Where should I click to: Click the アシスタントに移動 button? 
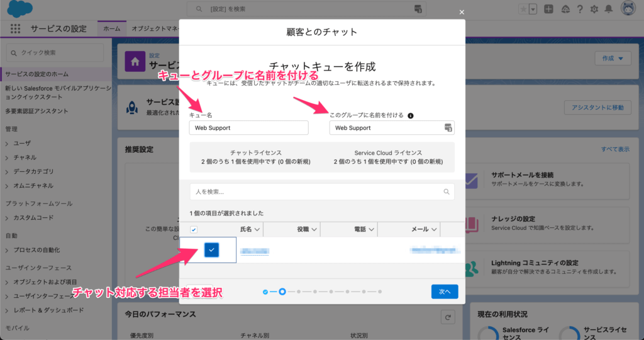pyautogui.click(x=597, y=108)
